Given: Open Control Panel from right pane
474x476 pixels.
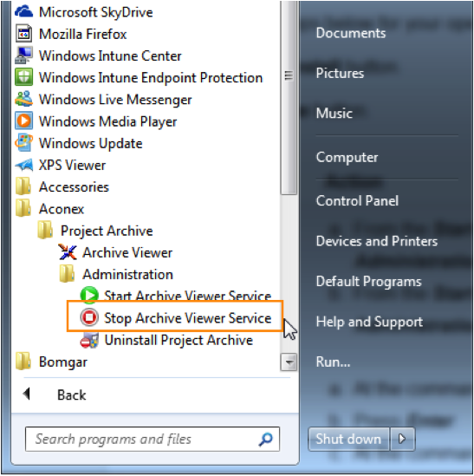Looking at the screenshot, I should pos(357,200).
